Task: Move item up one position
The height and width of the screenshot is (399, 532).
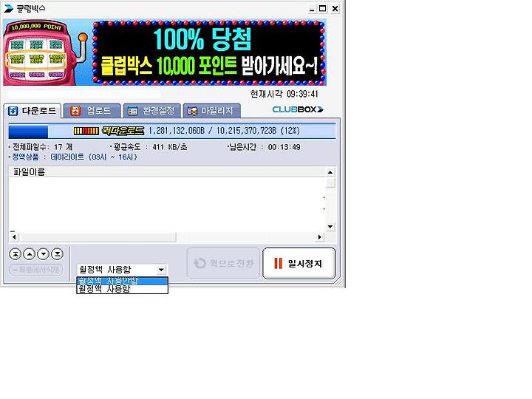Action: (30, 253)
